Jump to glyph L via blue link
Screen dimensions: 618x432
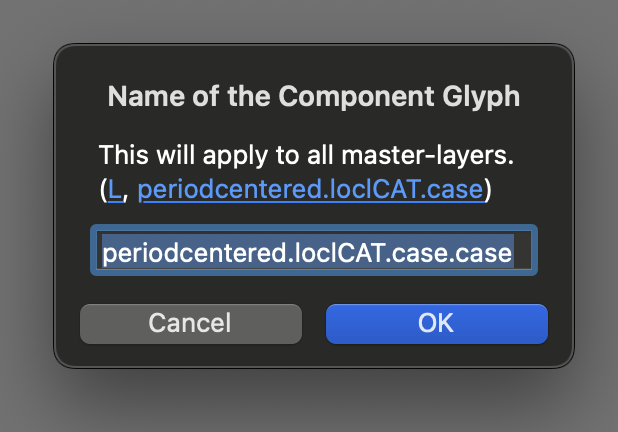click(x=114, y=189)
